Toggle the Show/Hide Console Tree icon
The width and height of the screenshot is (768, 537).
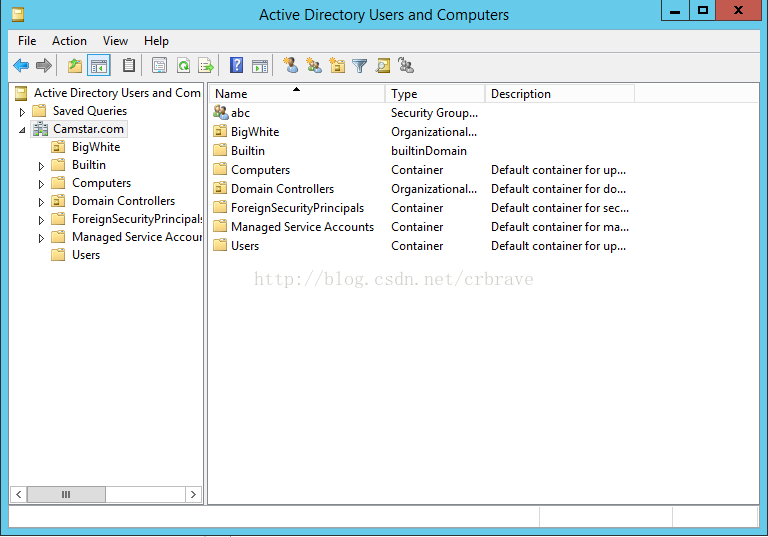(x=98, y=65)
